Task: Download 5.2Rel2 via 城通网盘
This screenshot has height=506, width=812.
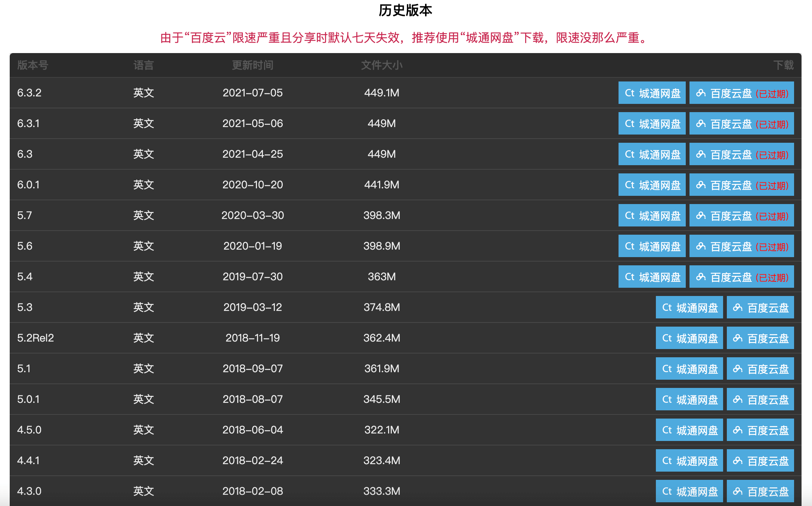Action: (x=689, y=338)
